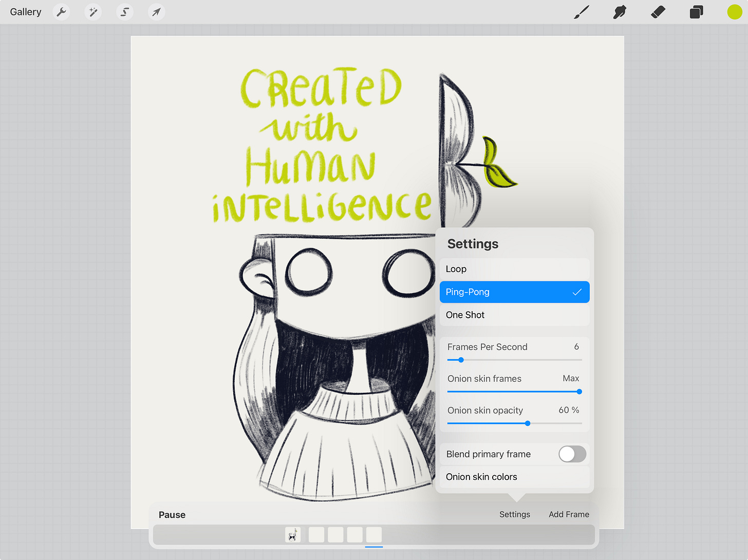Screen dimensions: 748x560
Task: Select the fourth frame in timeline
Action: [x=355, y=534]
